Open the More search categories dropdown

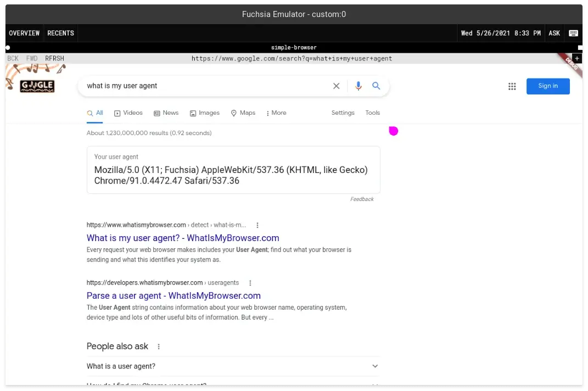click(x=276, y=113)
